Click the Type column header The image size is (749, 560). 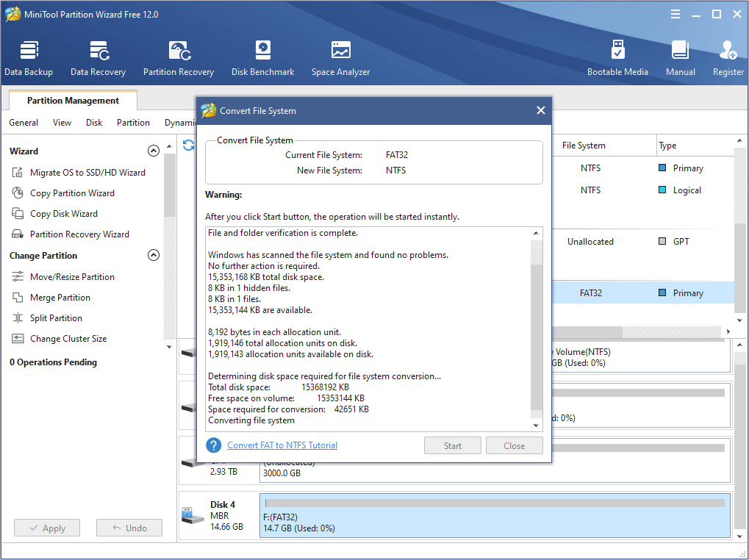click(x=695, y=145)
